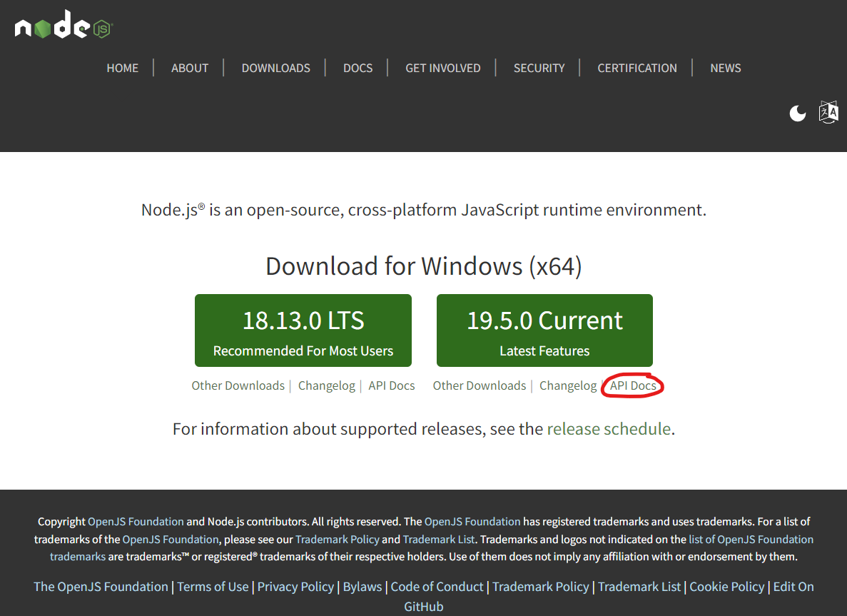Open Changelog under 18.13.0 LTS

click(327, 385)
